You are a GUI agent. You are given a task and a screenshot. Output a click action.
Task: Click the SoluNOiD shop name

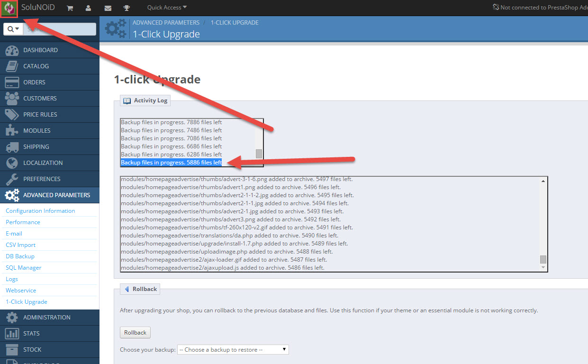38,8
